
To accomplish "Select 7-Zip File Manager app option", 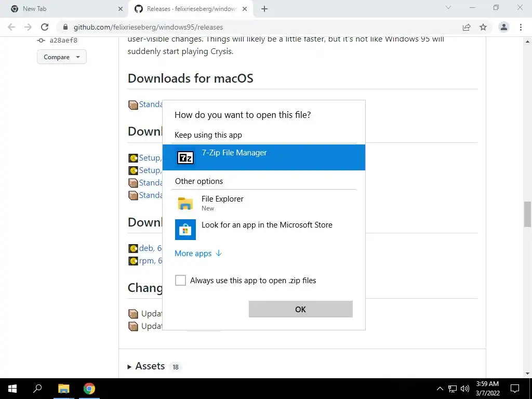I will 263,157.
